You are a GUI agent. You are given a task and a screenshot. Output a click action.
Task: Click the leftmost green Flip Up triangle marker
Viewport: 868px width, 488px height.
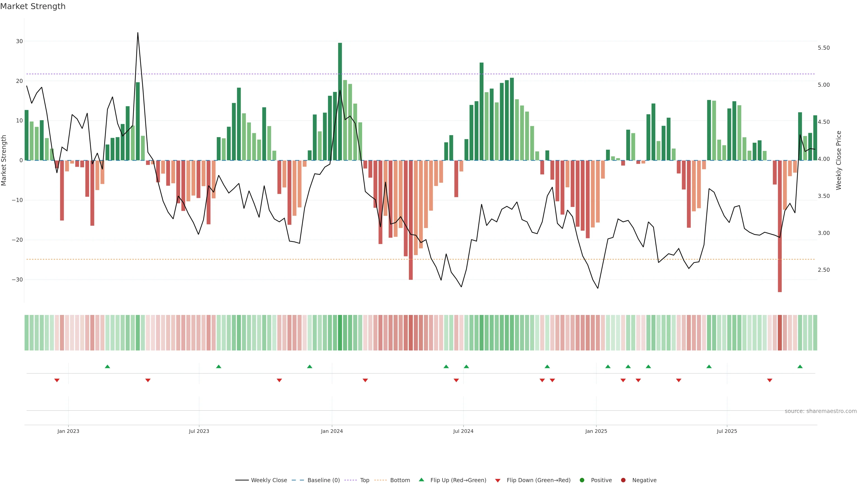pos(108,366)
